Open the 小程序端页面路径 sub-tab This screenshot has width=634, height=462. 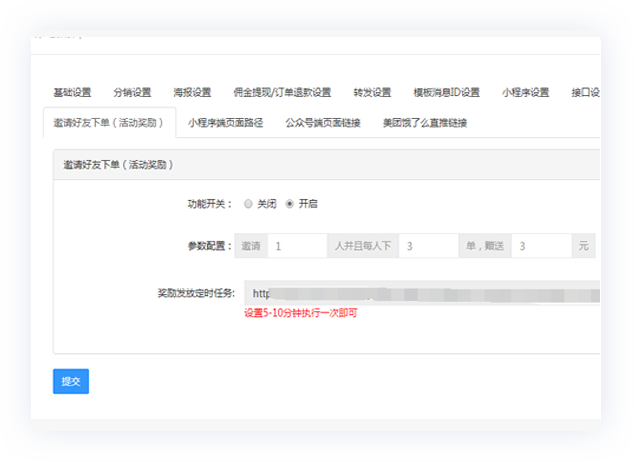click(x=225, y=123)
